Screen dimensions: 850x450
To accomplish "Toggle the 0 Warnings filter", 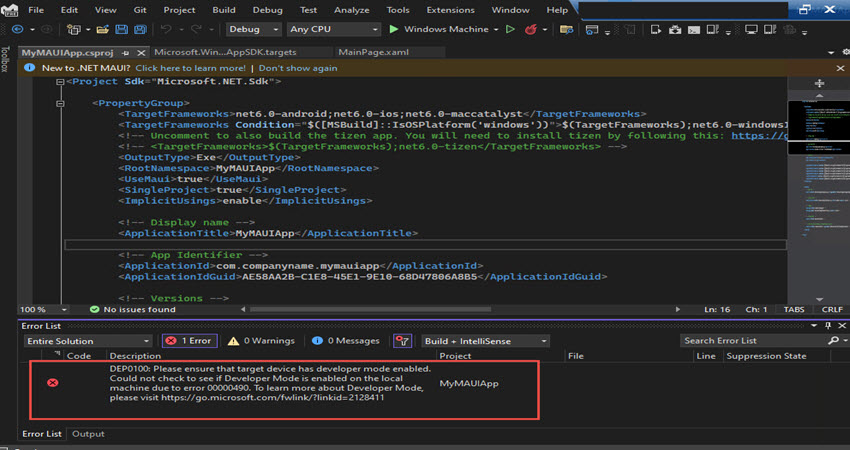I will tap(260, 340).
